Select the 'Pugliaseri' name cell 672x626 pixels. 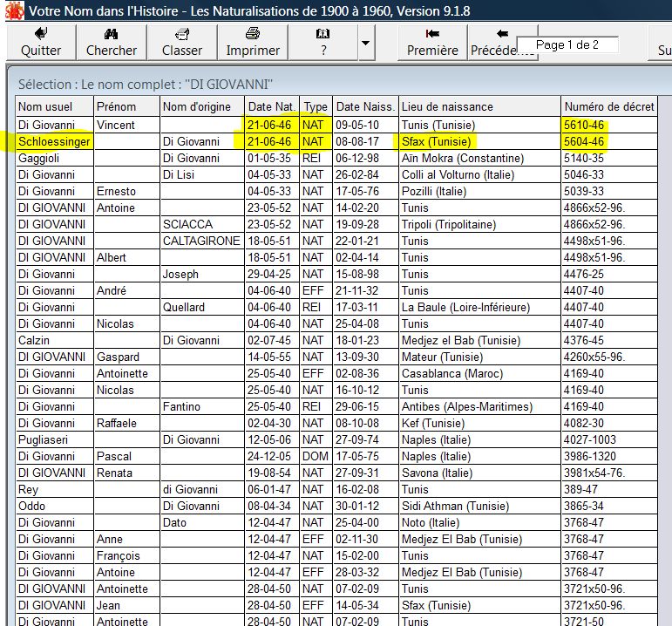54,440
